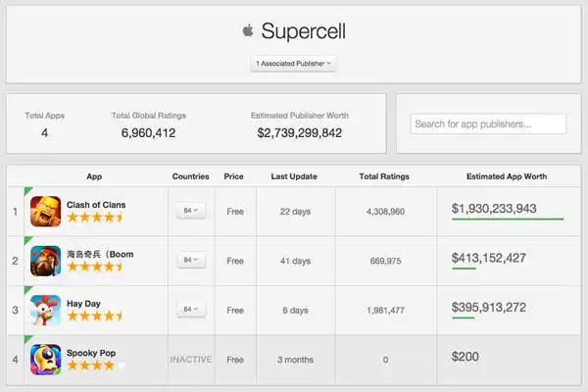The height and width of the screenshot is (392, 588).
Task: Click the Spooky Pop 0 total ratings cell
Action: (385, 360)
